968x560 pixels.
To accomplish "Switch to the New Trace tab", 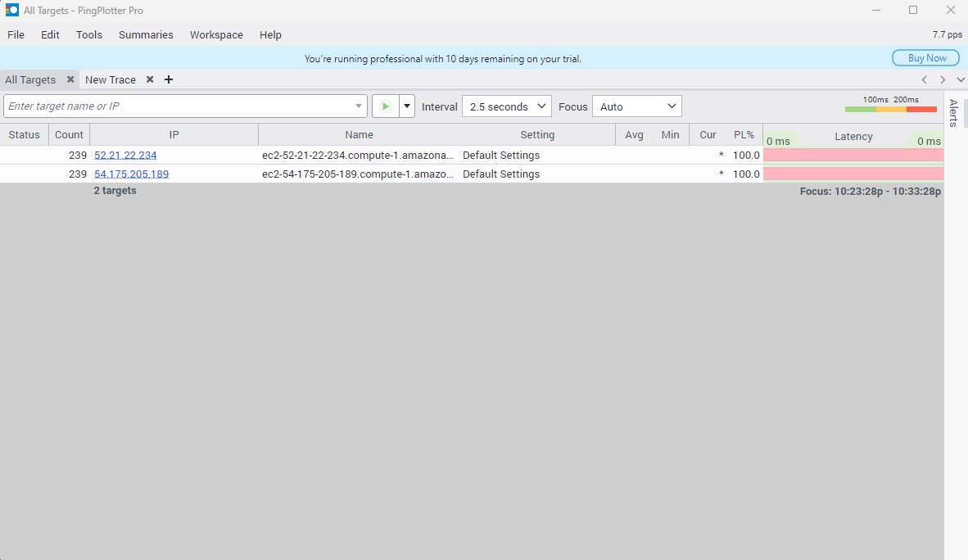I will coord(111,79).
